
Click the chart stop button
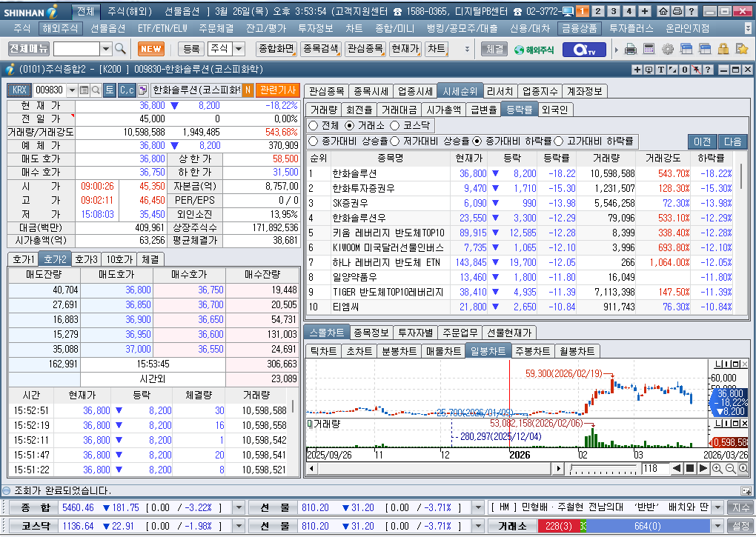click(690, 468)
